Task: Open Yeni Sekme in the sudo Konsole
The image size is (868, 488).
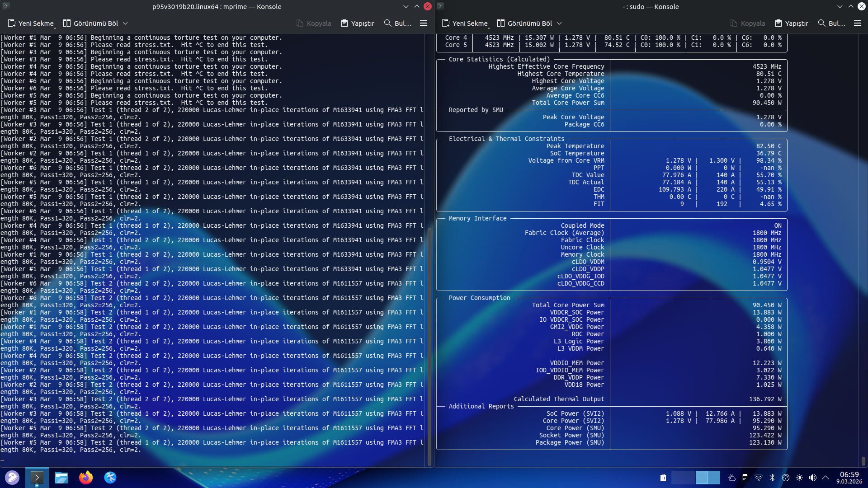Action: coord(465,23)
